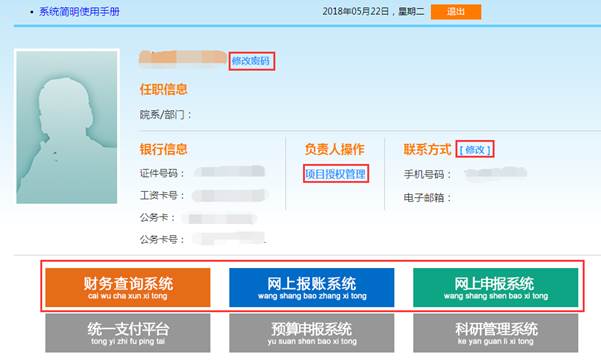The height and width of the screenshot is (362, 601).
Task: Launch the orange 财务查询系统 tile
Action: [128, 288]
